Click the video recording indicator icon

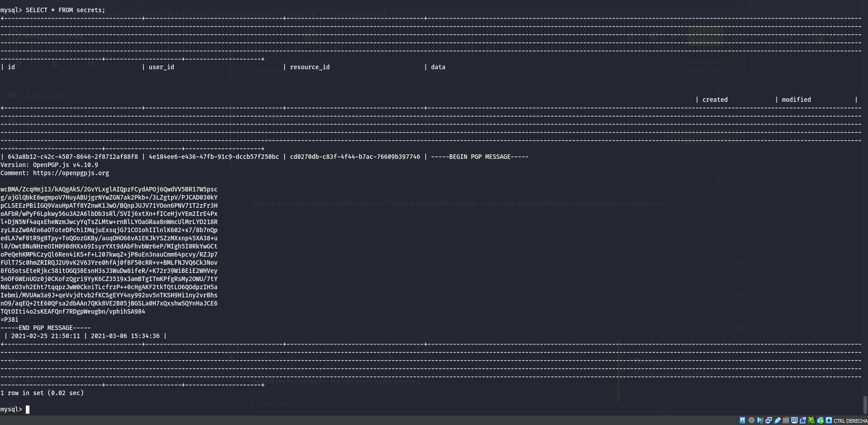pos(803,420)
